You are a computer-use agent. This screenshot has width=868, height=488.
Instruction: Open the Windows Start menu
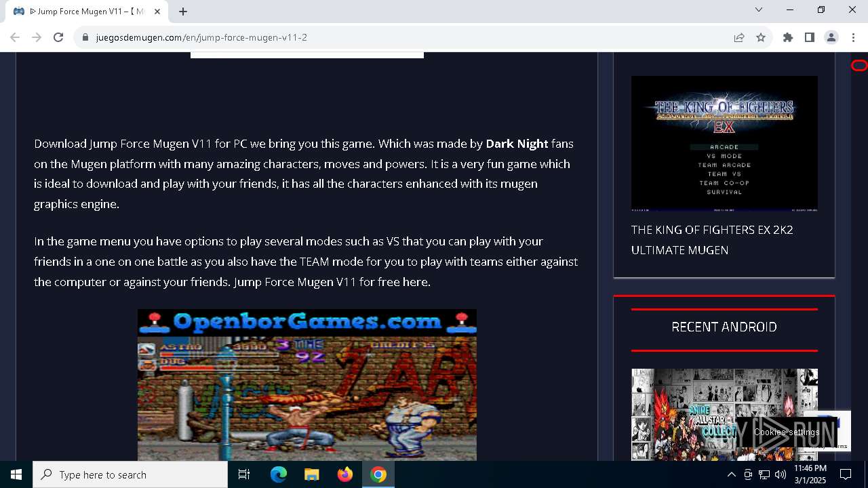tap(16, 474)
